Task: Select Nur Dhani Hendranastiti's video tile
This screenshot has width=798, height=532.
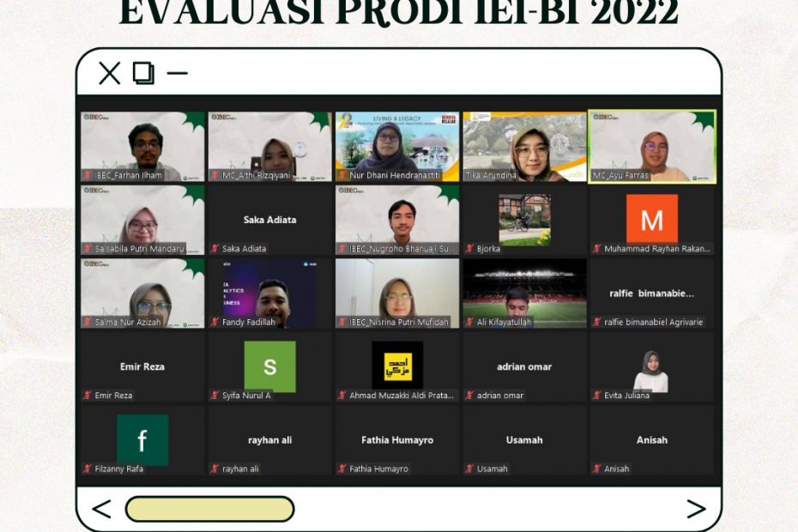Action: coord(396,146)
